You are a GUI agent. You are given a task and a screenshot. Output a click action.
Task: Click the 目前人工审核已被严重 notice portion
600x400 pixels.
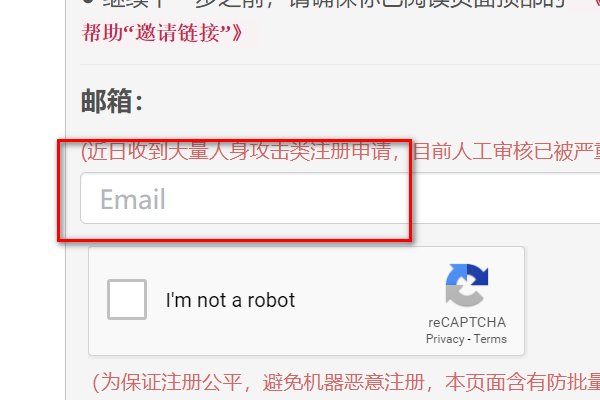coord(506,152)
